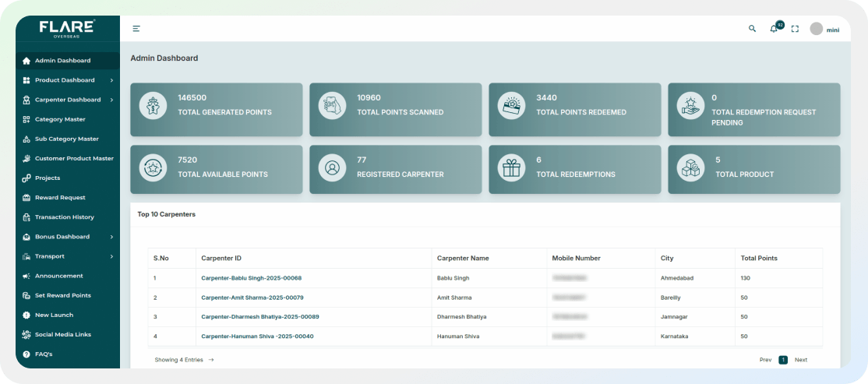
Task: Open Carpenter-Amit Sharma-2025-00079 link
Action: pyautogui.click(x=252, y=298)
